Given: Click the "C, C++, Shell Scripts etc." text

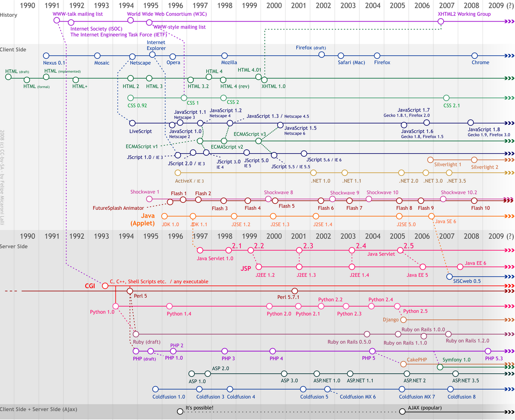Looking at the screenshot, I should 138,282.
